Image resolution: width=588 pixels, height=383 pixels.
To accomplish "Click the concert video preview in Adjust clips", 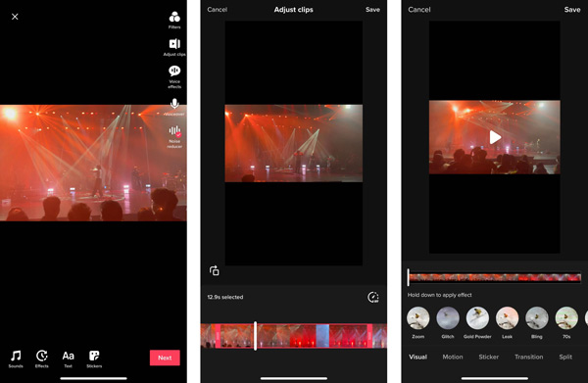I will pos(294,143).
